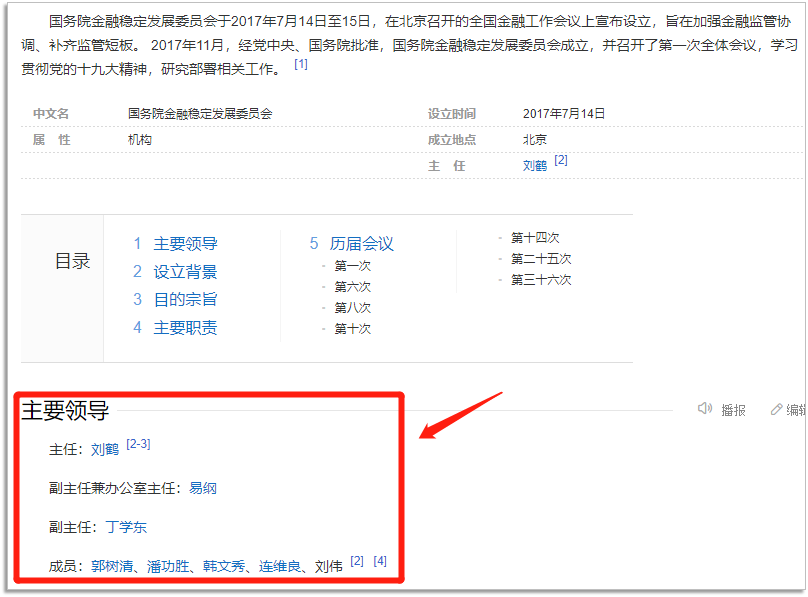
Task: Open the 设立背景 catalog entry
Action: (185, 271)
